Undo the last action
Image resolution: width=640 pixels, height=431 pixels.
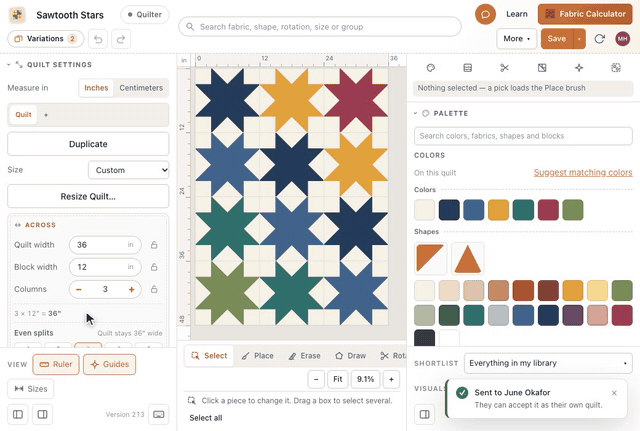98,39
